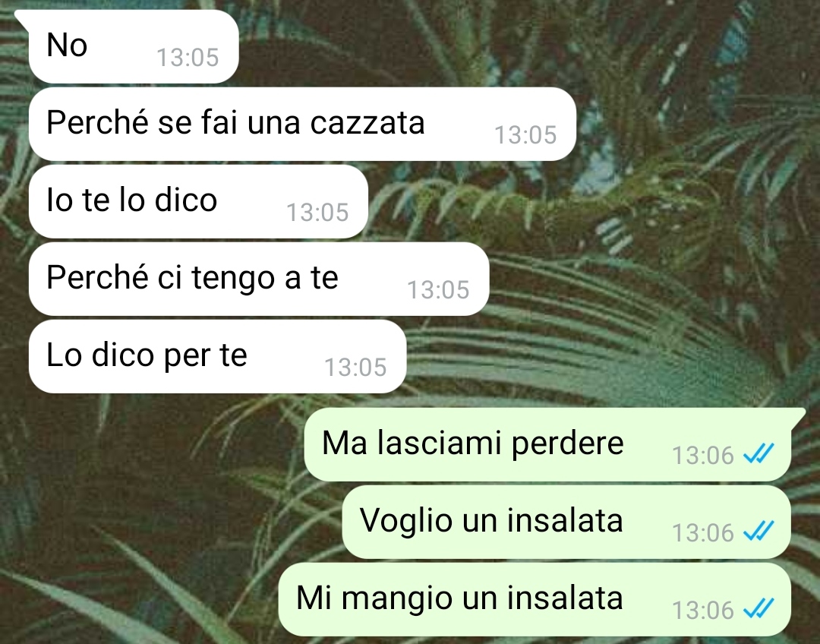
Task: Click read ticks on 'Ma lasciami perdere'
Action: 758,454
